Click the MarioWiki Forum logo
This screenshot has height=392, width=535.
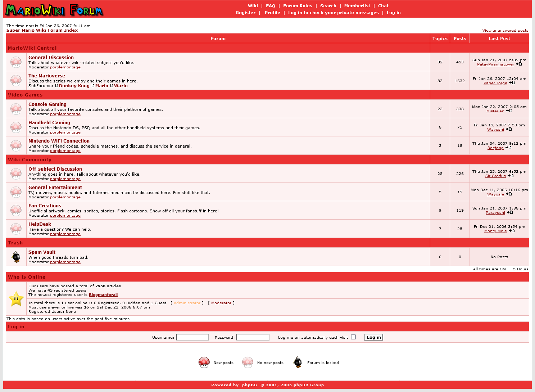pyautogui.click(x=54, y=10)
